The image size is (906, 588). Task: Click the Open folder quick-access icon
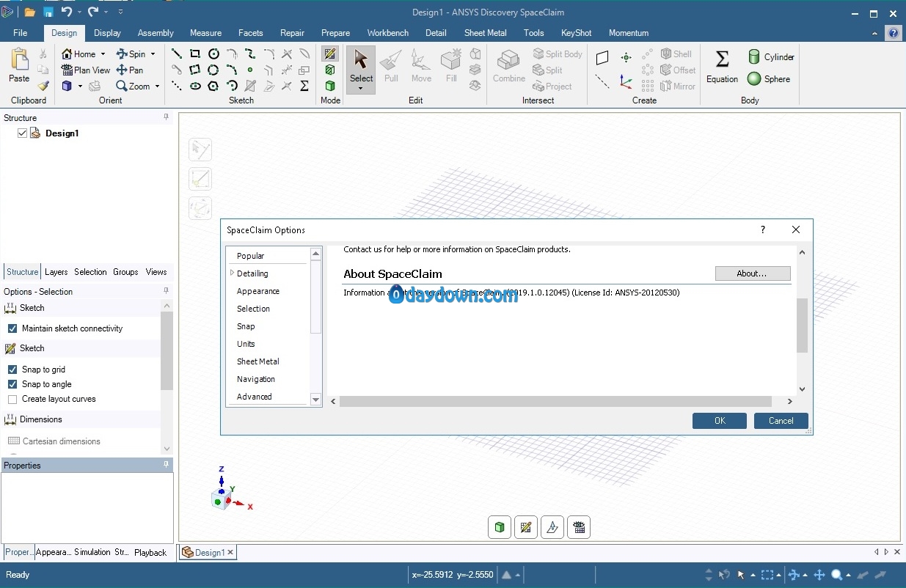[x=30, y=12]
